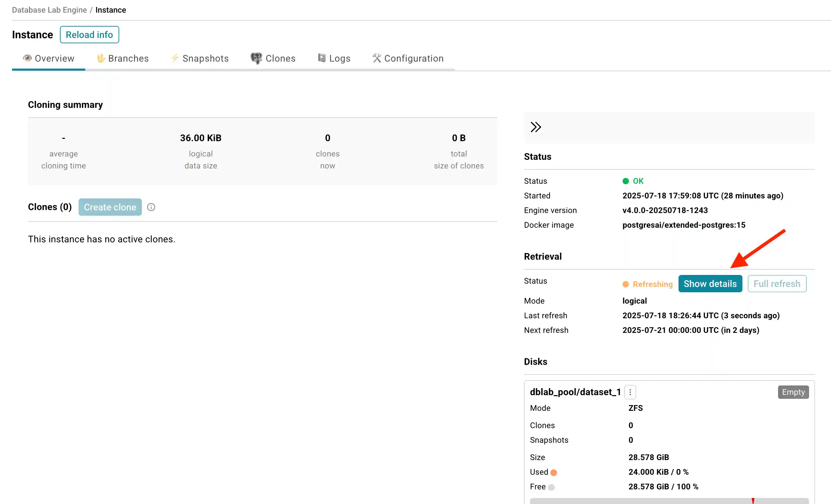The image size is (833, 504).
Task: Switch to the Clones tab
Action: [x=273, y=58]
